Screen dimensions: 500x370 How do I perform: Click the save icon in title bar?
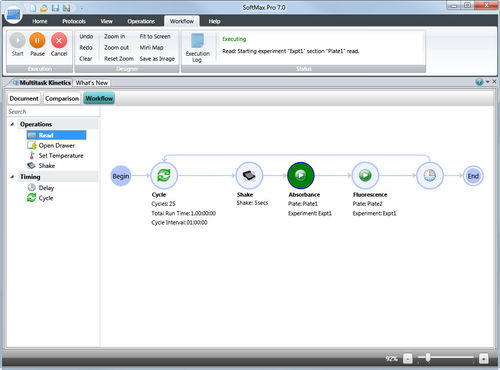click(x=55, y=7)
